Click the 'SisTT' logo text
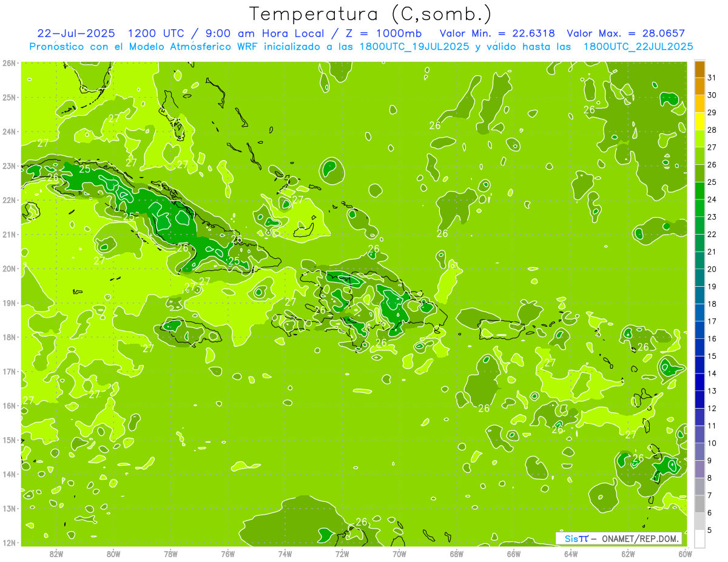The width and height of the screenshot is (728, 562). pos(576,538)
